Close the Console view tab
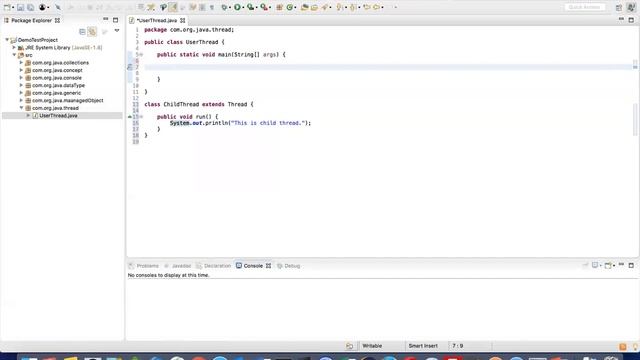This screenshot has height=360, width=640. click(268, 266)
